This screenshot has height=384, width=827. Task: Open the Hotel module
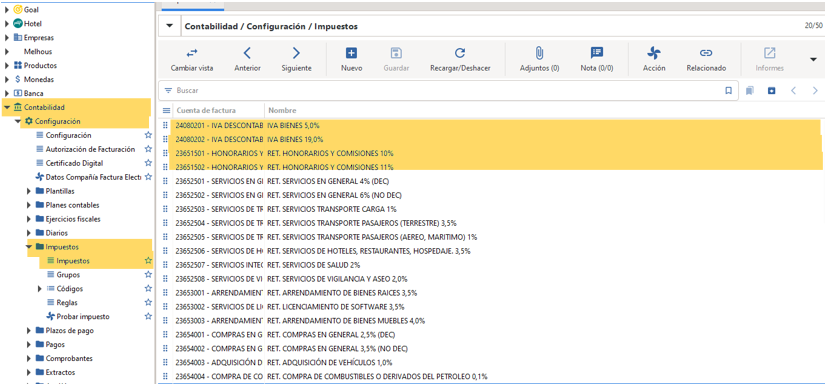click(33, 24)
